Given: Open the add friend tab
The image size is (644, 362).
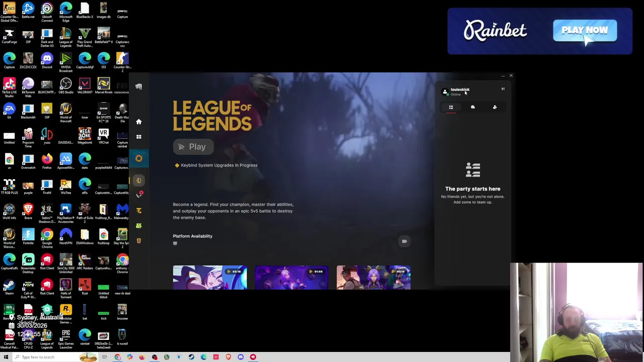Looking at the screenshot, I should tap(495, 107).
